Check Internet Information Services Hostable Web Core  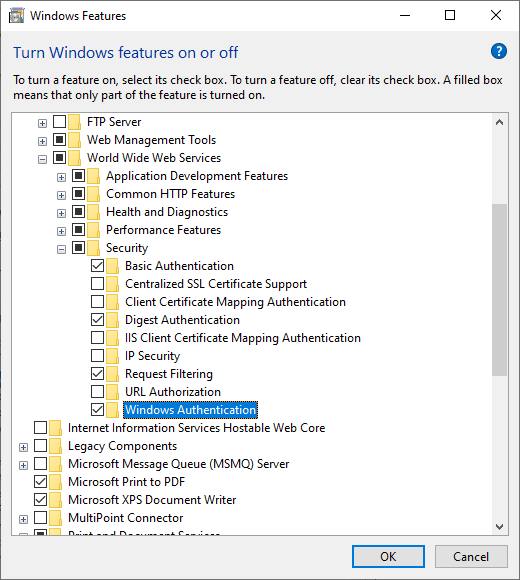[40, 428]
